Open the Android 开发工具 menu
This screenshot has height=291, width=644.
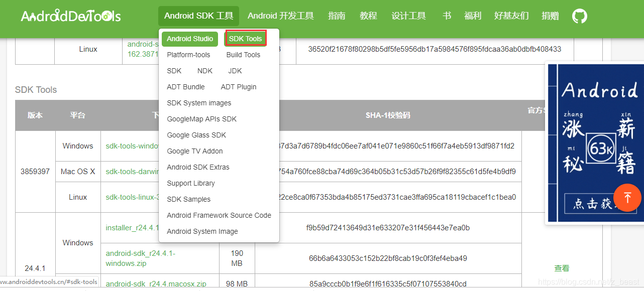pyautogui.click(x=281, y=16)
